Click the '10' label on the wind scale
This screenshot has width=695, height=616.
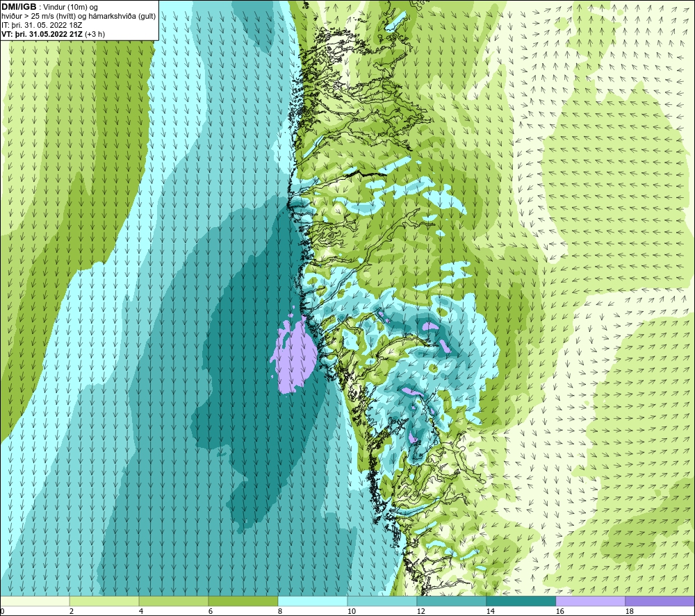click(x=351, y=611)
